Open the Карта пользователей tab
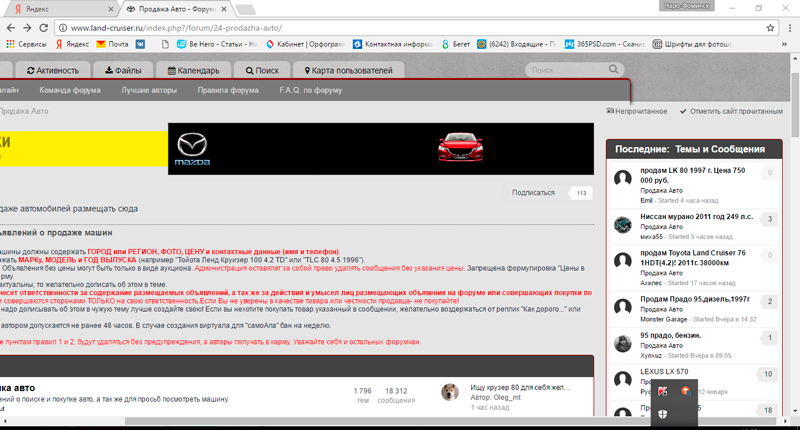Screen dimensions: 800x430 (348, 70)
